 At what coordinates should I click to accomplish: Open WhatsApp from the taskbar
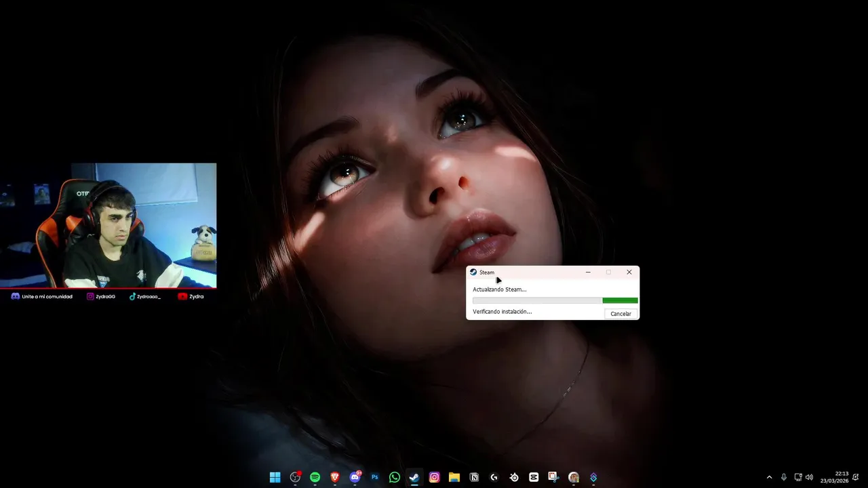pyautogui.click(x=395, y=477)
